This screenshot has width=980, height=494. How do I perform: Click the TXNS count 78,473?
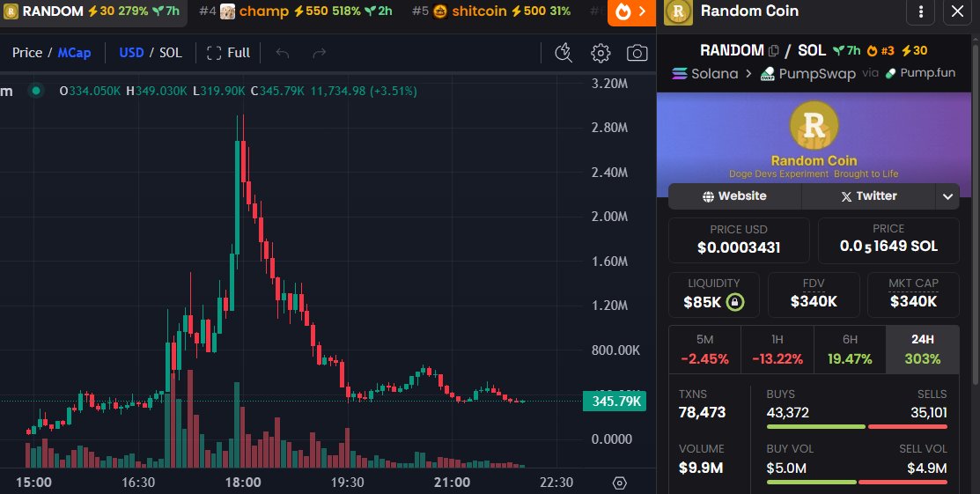tap(702, 413)
